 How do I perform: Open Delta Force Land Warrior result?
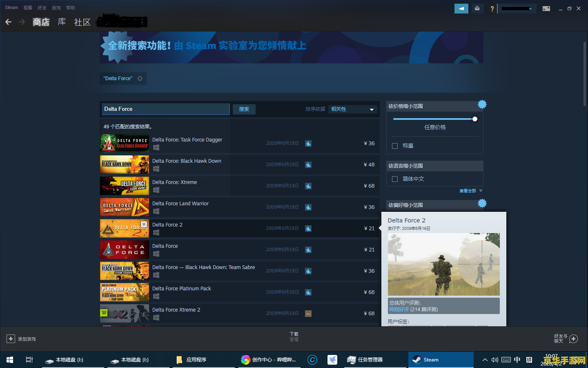point(239,207)
